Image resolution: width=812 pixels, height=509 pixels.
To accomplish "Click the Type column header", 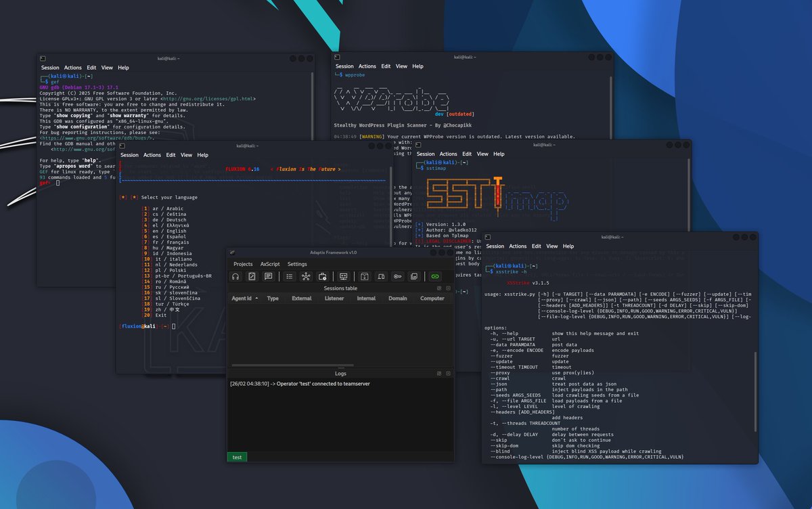I will point(273,298).
